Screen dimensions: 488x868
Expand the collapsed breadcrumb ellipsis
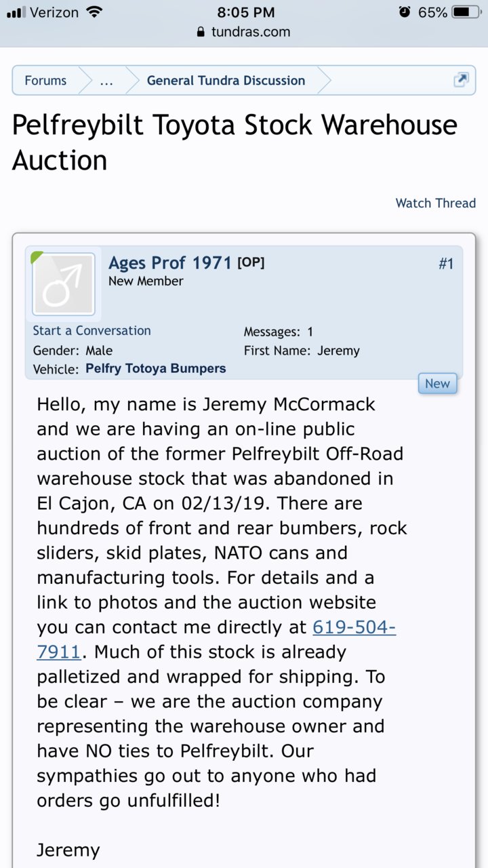coord(106,81)
